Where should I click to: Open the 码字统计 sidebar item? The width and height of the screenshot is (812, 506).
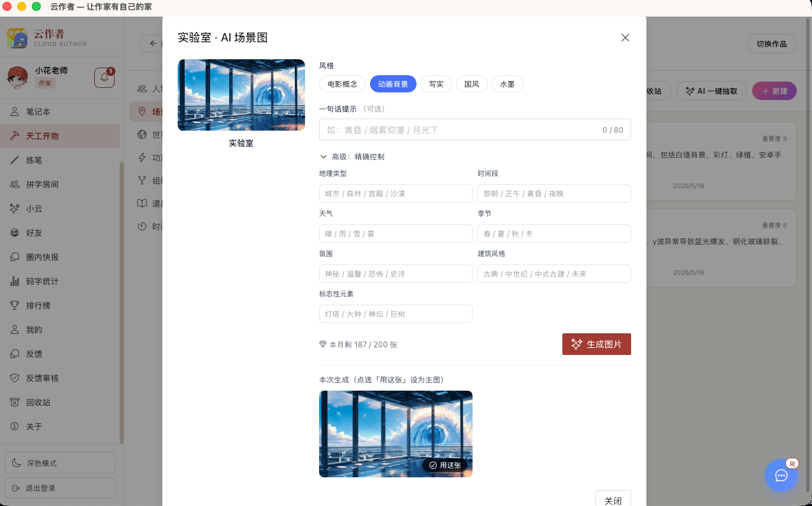[60, 281]
